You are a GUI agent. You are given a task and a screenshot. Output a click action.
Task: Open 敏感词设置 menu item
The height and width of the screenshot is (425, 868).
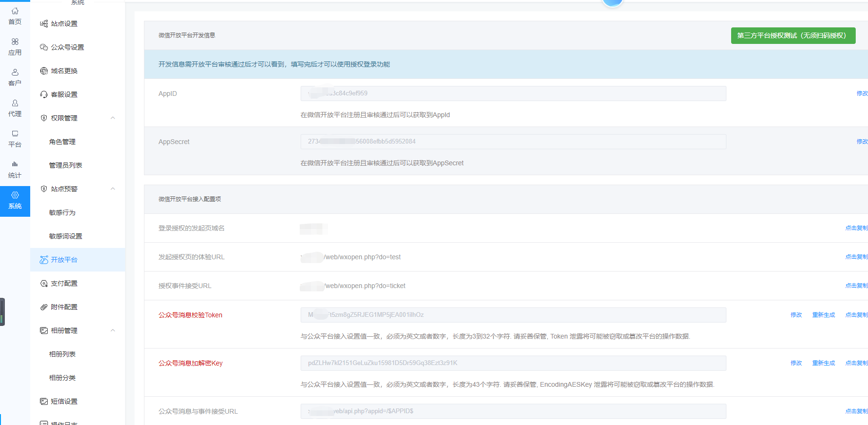click(66, 236)
